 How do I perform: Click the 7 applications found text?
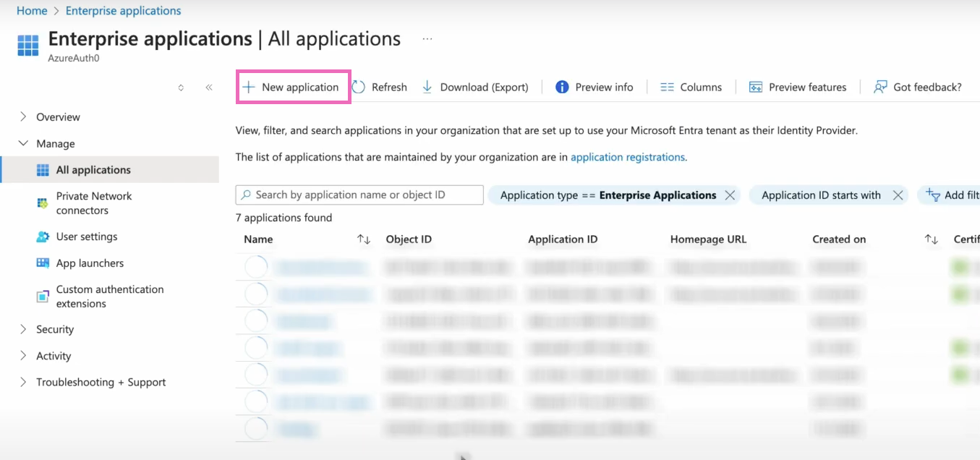coord(284,218)
